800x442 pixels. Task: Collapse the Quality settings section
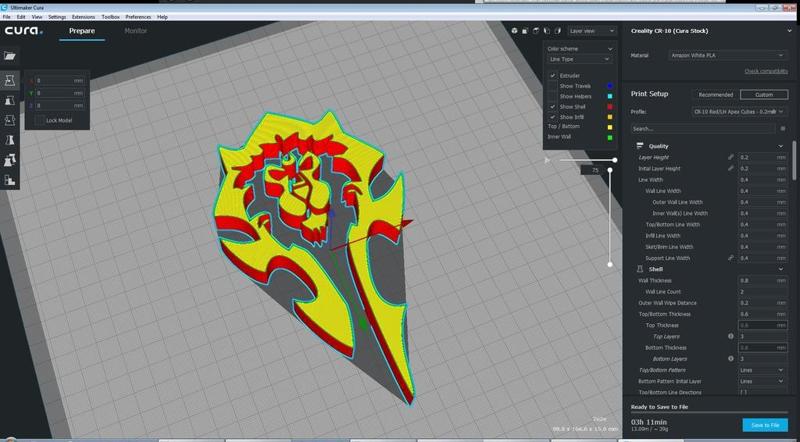pos(781,146)
